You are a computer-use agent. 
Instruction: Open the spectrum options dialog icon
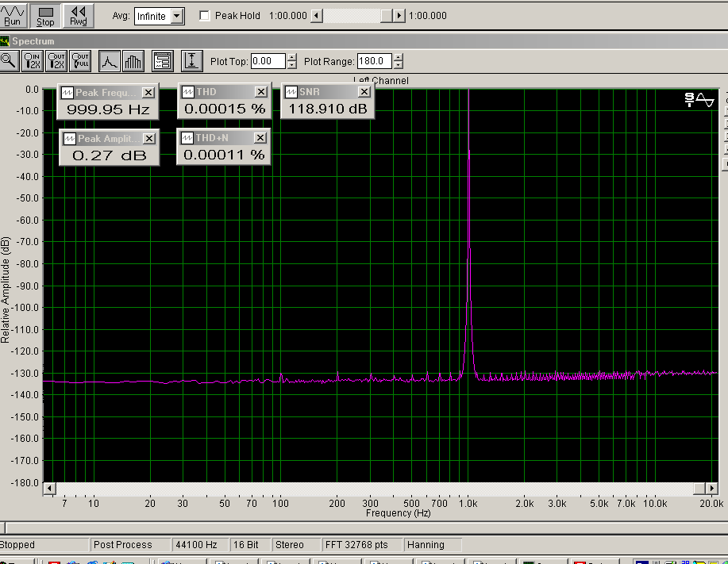[163, 60]
